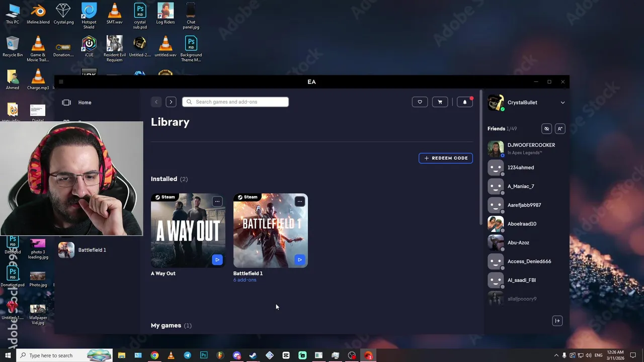Open the wishlist heart icon
The width and height of the screenshot is (644, 362).
click(420, 102)
